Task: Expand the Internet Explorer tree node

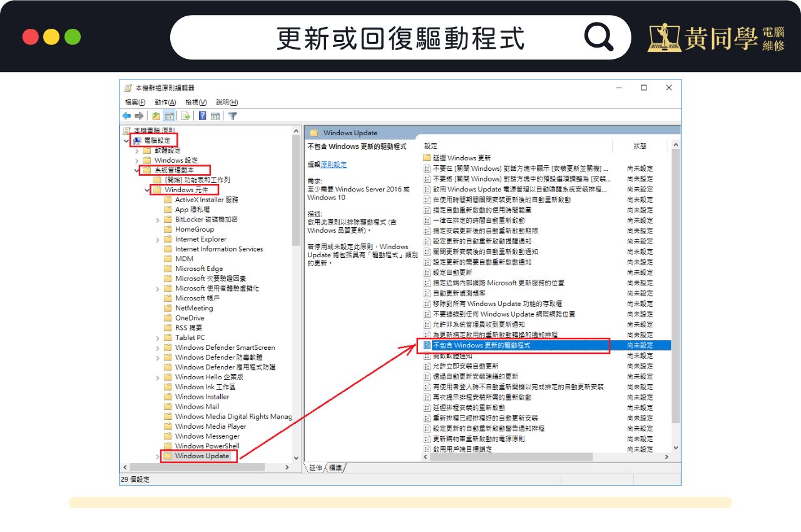Action: pyautogui.click(x=158, y=239)
